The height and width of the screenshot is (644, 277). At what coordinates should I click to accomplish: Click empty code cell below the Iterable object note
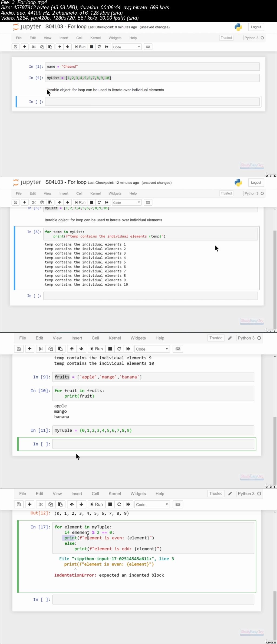[152, 102]
